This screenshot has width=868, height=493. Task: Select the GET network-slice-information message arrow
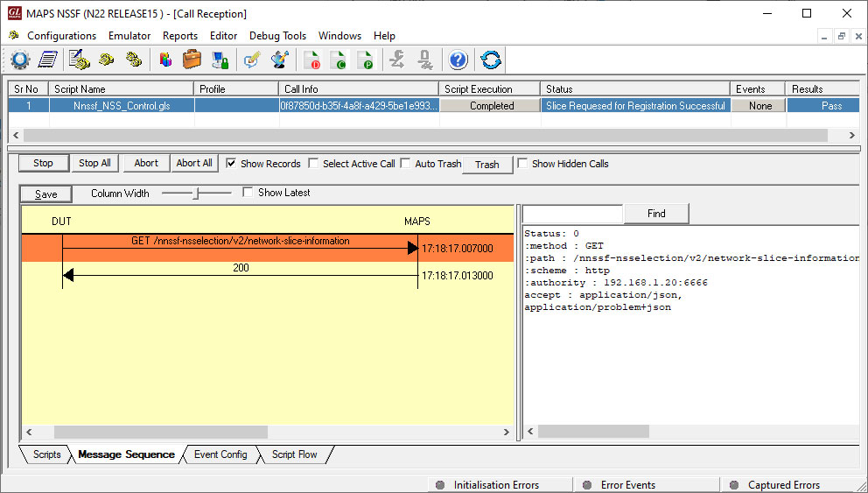(241, 248)
